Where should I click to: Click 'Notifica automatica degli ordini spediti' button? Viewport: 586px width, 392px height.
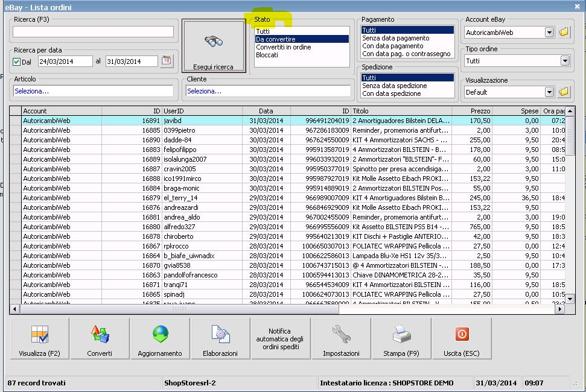point(280,338)
